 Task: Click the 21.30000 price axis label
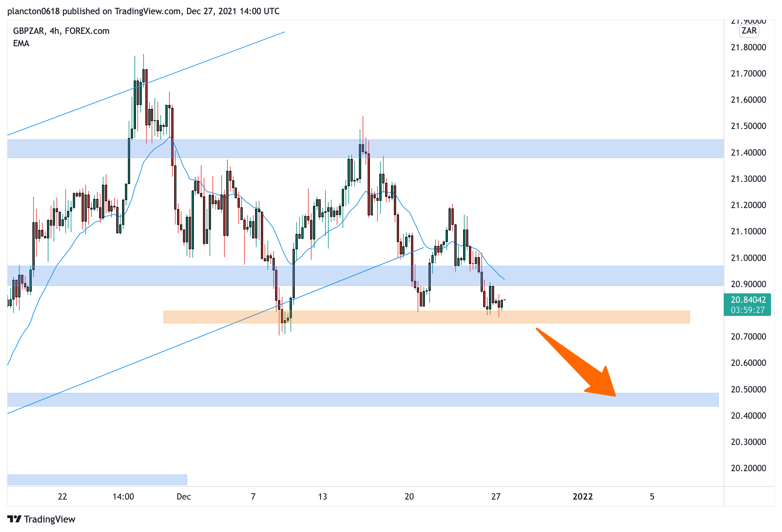pyautogui.click(x=748, y=179)
